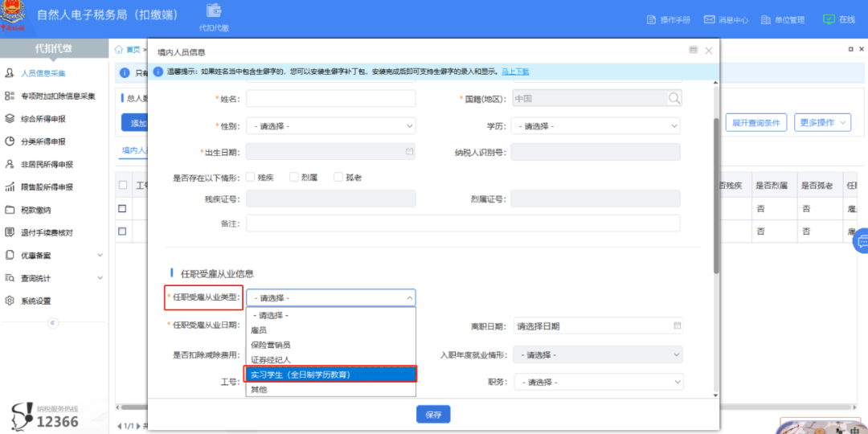Screen dimensions: 868x434
Task: Click 12366 hotline headset icon
Action: click(23, 416)
